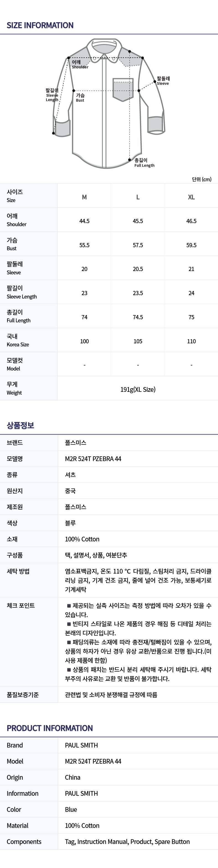Click the PAUL SMITH Brand value
The width and height of the screenshot is (218, 868).
pos(81,745)
